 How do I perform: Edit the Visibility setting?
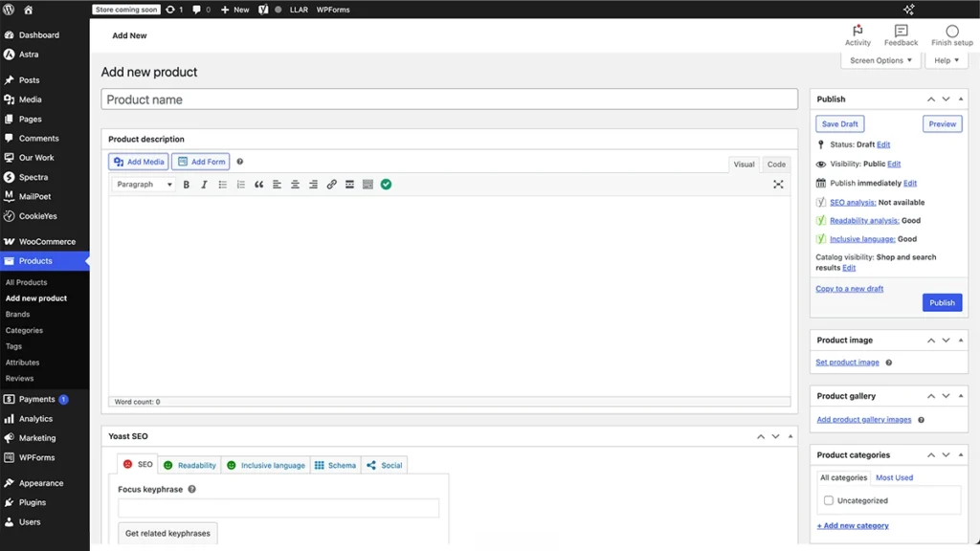pyautogui.click(x=894, y=164)
